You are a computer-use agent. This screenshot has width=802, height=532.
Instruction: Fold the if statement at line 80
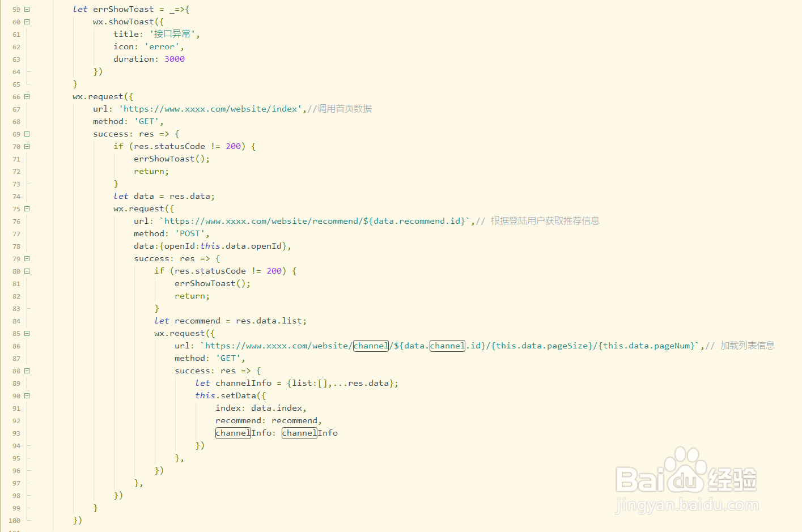click(x=27, y=271)
